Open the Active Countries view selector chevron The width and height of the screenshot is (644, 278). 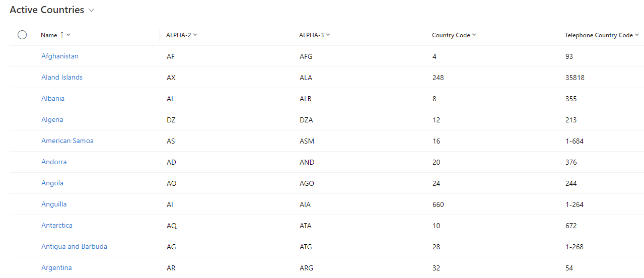pyautogui.click(x=91, y=10)
